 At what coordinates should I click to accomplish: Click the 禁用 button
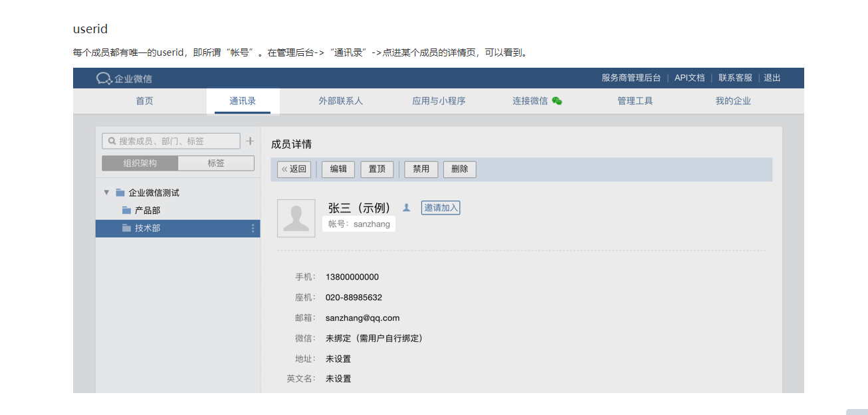pyautogui.click(x=421, y=169)
